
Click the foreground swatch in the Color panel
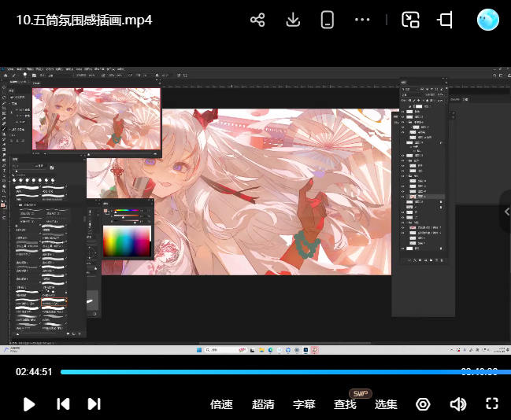click(x=106, y=211)
